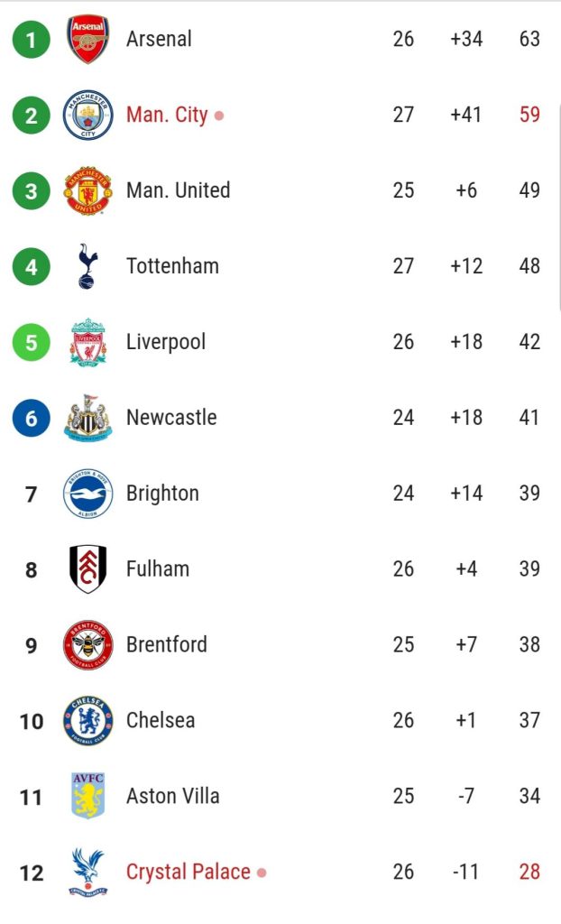Select the Chelsea club badge
This screenshot has width=561, height=924.
86,721
